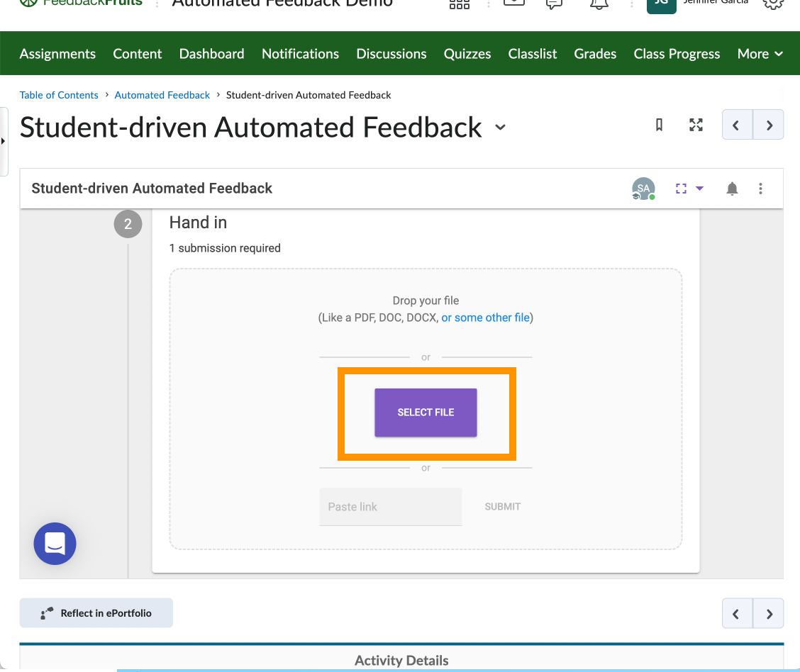This screenshot has height=672, width=800.
Task: Click the Activity Details heading
Action: pyautogui.click(x=401, y=661)
